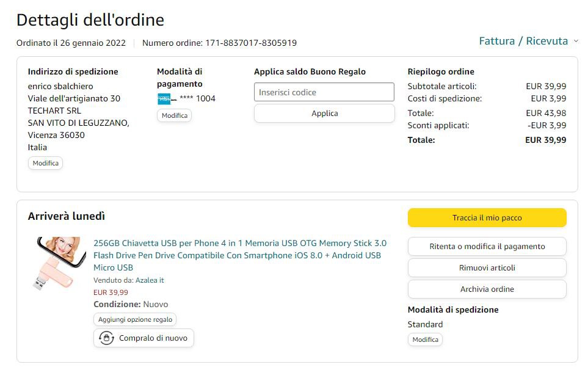588x370 pixels.
Task: Click the American Express card icon
Action: coord(166,99)
